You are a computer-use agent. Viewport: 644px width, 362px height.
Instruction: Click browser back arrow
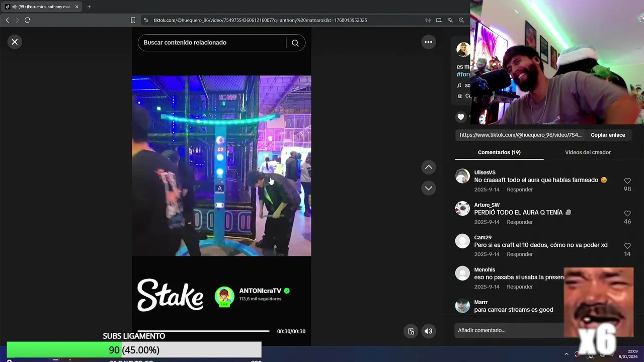(x=7, y=20)
